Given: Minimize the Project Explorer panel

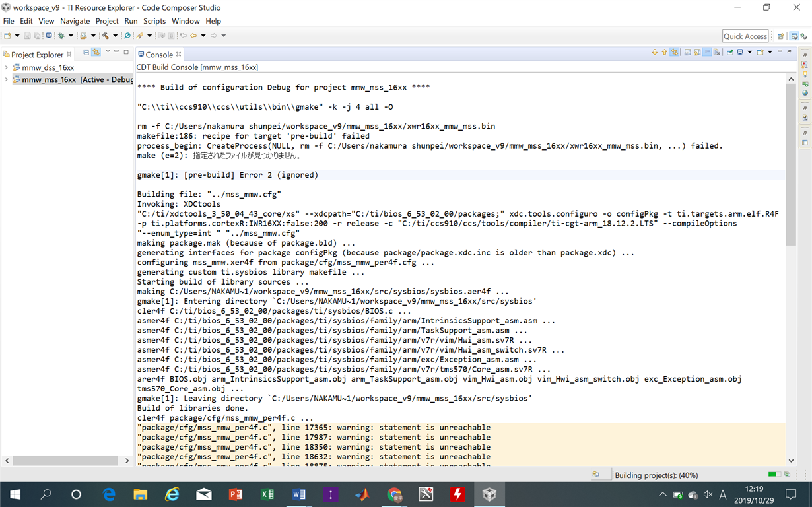Looking at the screenshot, I should pos(117,51).
